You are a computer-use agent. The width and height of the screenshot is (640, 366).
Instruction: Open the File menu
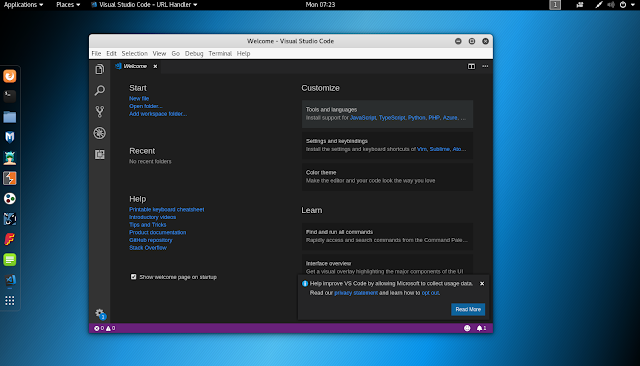pyautogui.click(x=96, y=53)
